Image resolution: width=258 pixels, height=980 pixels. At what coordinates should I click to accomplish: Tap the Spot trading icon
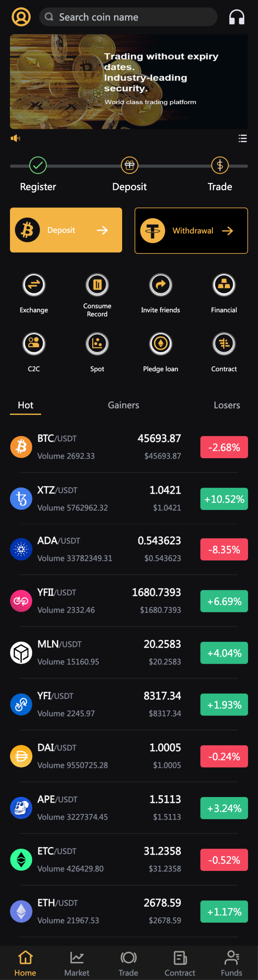pyautogui.click(x=97, y=343)
